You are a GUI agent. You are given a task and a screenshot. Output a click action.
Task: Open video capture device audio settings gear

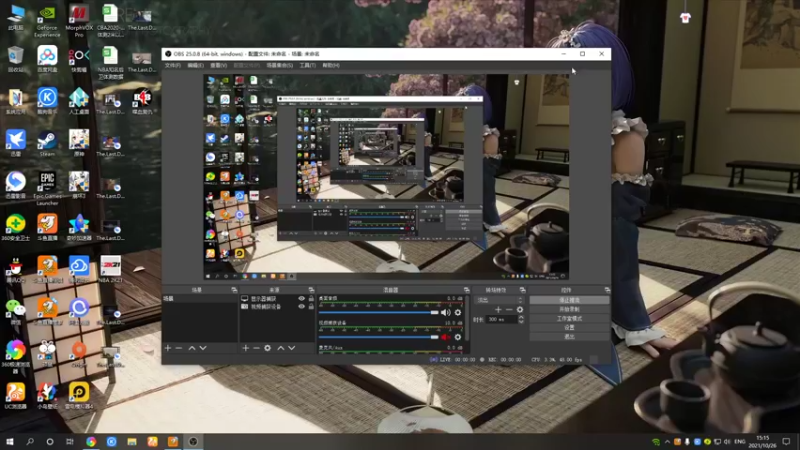pos(458,337)
